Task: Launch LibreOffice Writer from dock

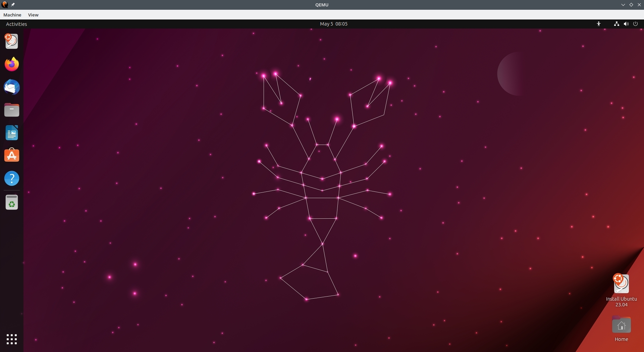Action: pos(12,133)
